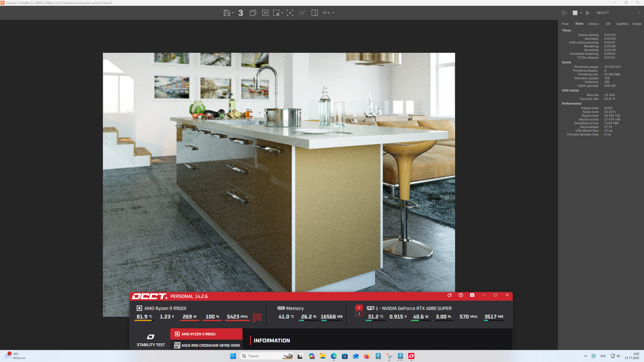Click the Clear VFB X-box icon

(265, 13)
